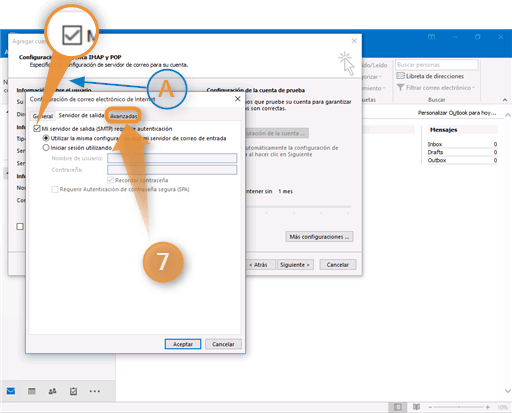Click Aceptar in the email settings dialog

183,344
